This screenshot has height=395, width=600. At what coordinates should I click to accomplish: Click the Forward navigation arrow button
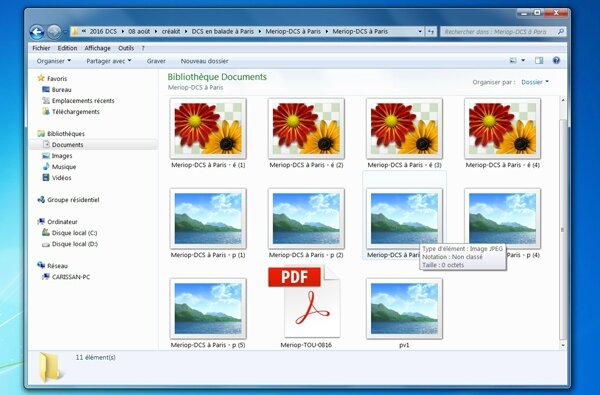[54, 32]
